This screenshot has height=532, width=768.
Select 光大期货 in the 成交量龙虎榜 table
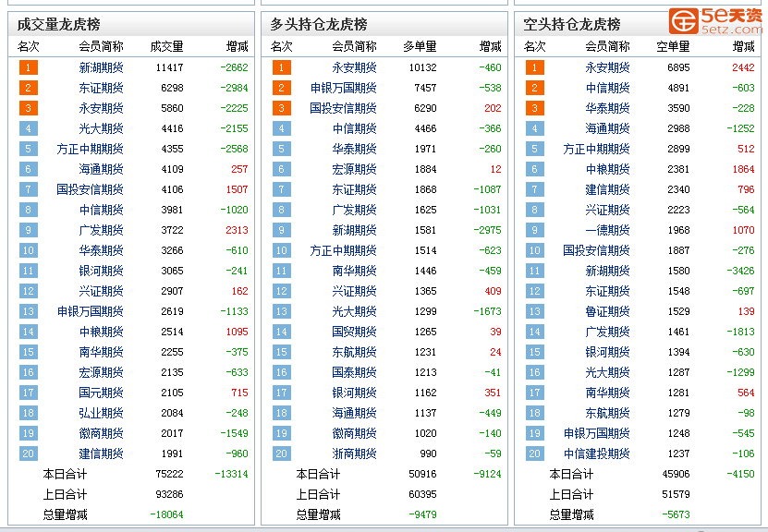[101, 128]
